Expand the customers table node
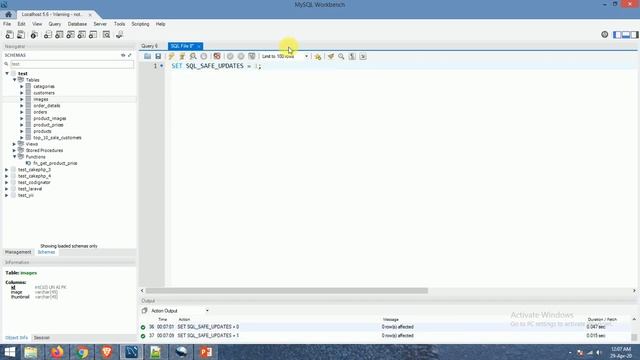 pos(22,93)
